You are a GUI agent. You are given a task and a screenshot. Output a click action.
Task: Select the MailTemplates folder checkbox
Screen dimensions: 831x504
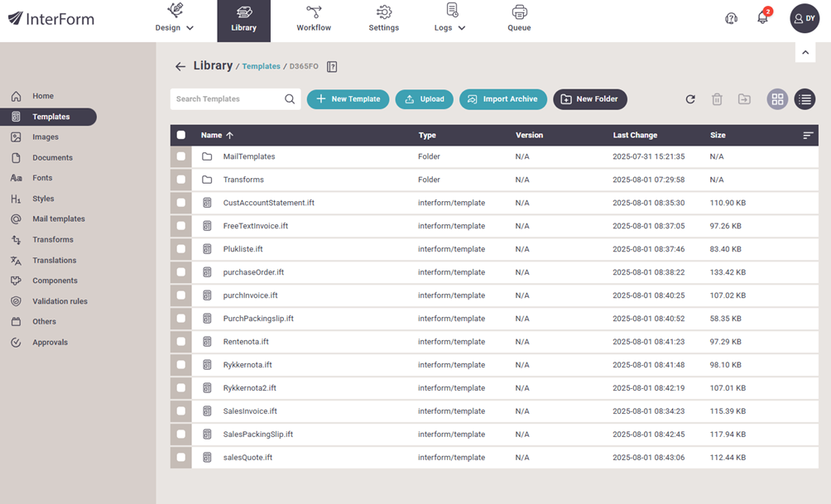point(181,156)
